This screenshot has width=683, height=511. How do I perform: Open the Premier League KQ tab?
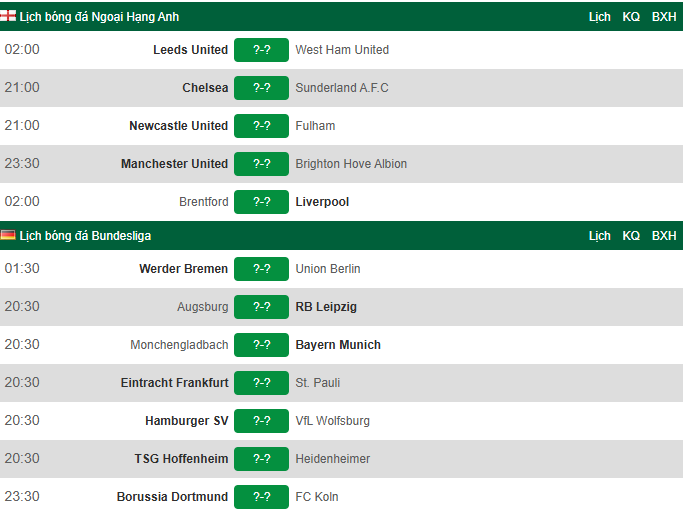pyautogui.click(x=631, y=17)
